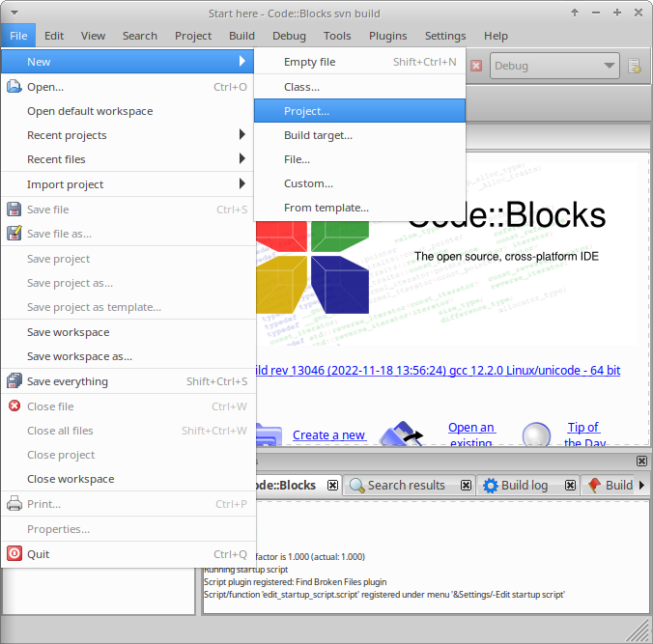The height and width of the screenshot is (644, 653).
Task: Click the Open file folder icon
Action: coord(14,87)
